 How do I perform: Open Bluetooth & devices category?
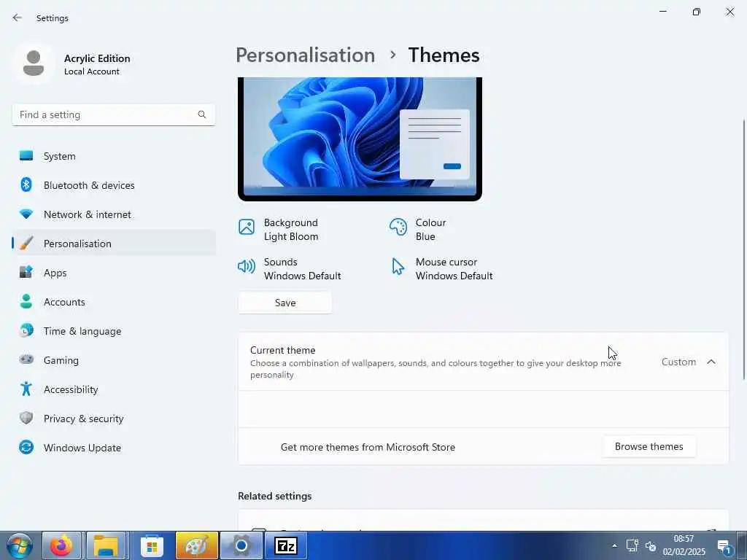pyautogui.click(x=113, y=184)
